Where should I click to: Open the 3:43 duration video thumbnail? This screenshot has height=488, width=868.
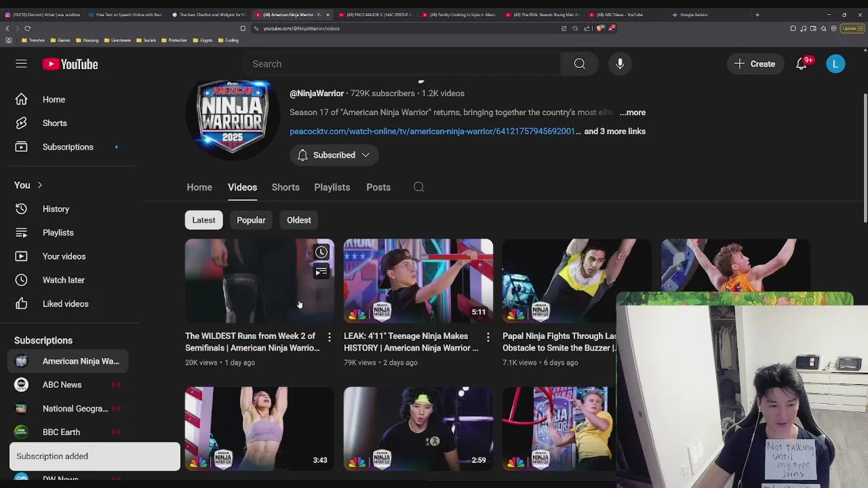click(x=260, y=428)
